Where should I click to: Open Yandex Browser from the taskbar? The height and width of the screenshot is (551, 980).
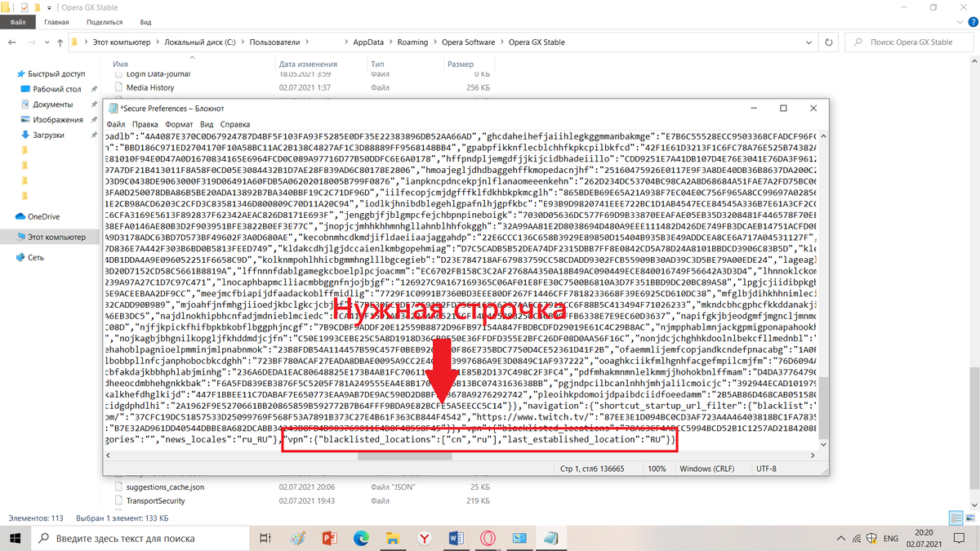click(x=425, y=538)
